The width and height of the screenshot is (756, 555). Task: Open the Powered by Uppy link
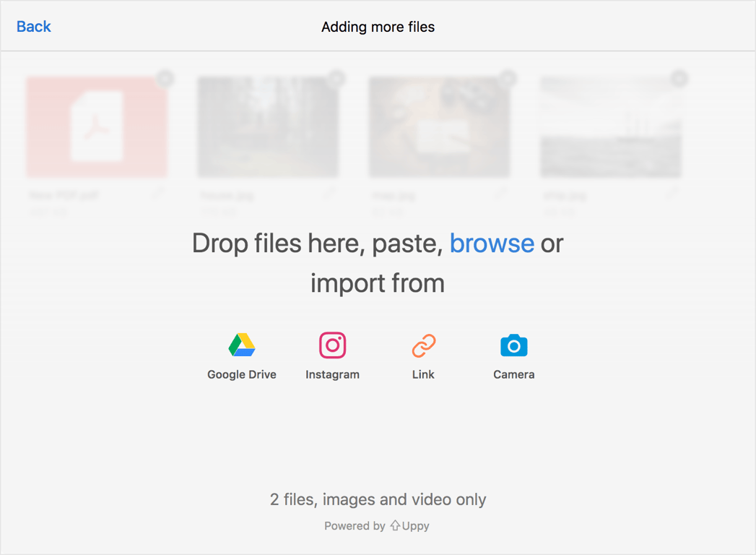[x=377, y=525]
